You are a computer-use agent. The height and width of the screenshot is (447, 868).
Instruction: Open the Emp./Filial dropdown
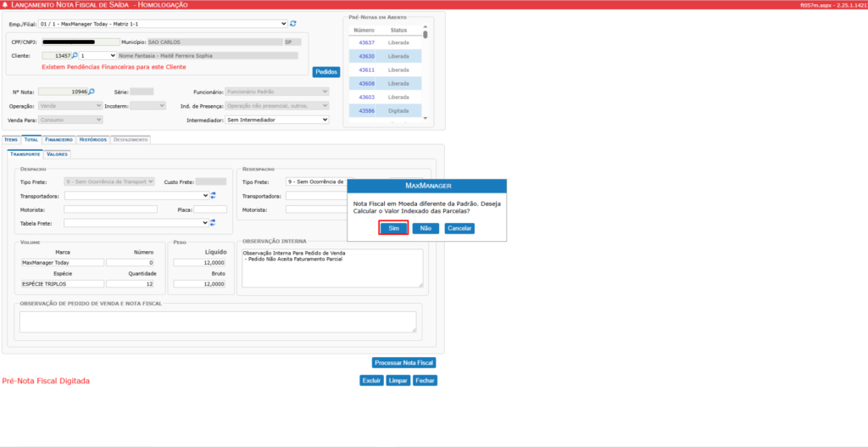pos(164,24)
